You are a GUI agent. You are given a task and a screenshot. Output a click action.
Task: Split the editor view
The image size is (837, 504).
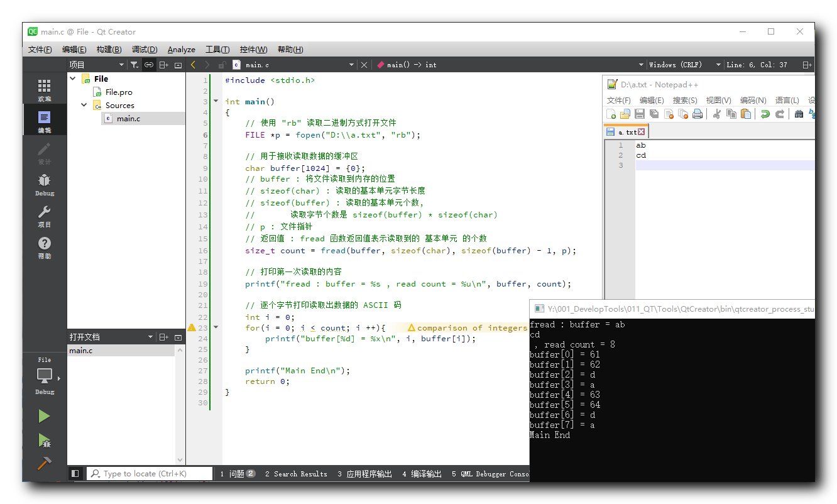click(x=807, y=65)
